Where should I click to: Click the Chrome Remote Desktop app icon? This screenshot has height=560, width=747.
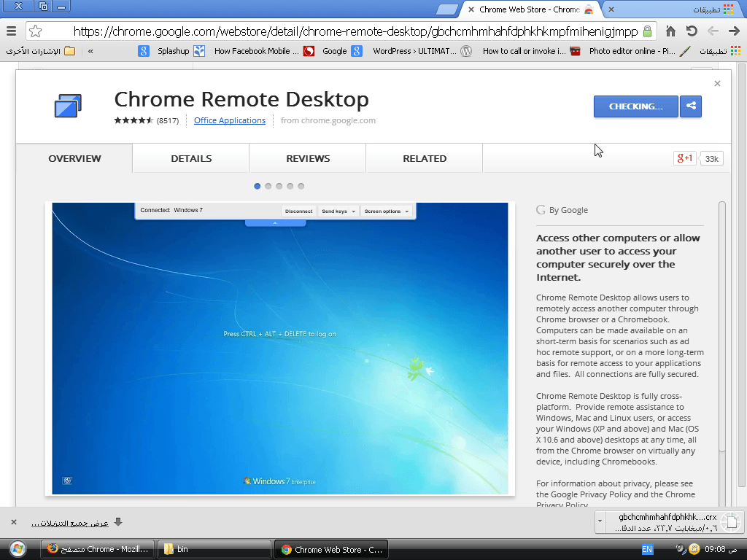pos(68,106)
